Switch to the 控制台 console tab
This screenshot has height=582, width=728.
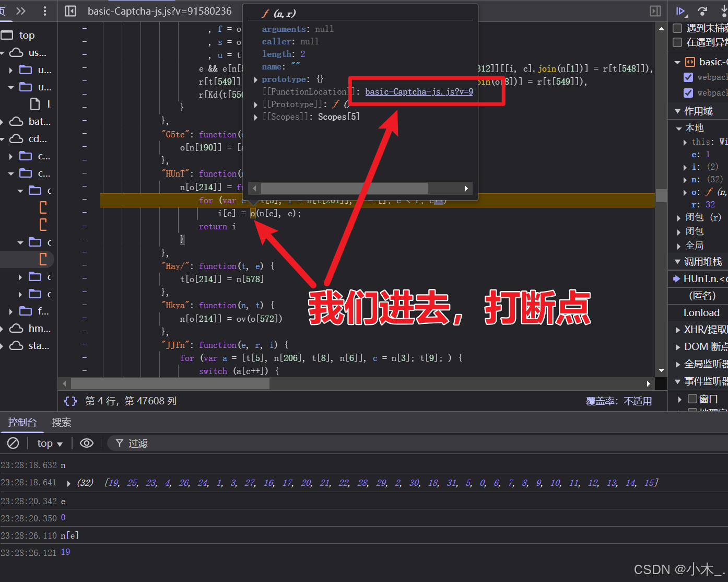point(22,422)
